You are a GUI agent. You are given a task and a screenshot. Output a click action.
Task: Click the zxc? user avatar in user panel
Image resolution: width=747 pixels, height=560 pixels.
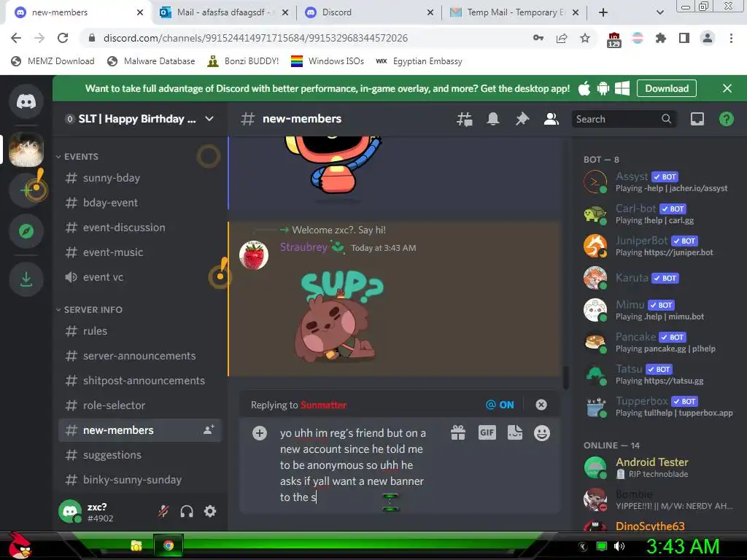(x=70, y=511)
